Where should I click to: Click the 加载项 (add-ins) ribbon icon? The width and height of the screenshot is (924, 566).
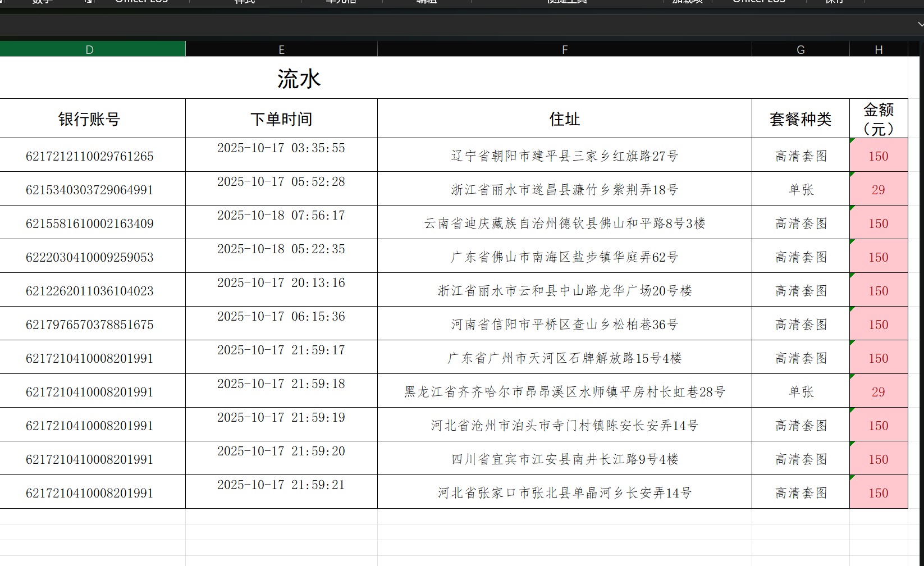pyautogui.click(x=688, y=2)
